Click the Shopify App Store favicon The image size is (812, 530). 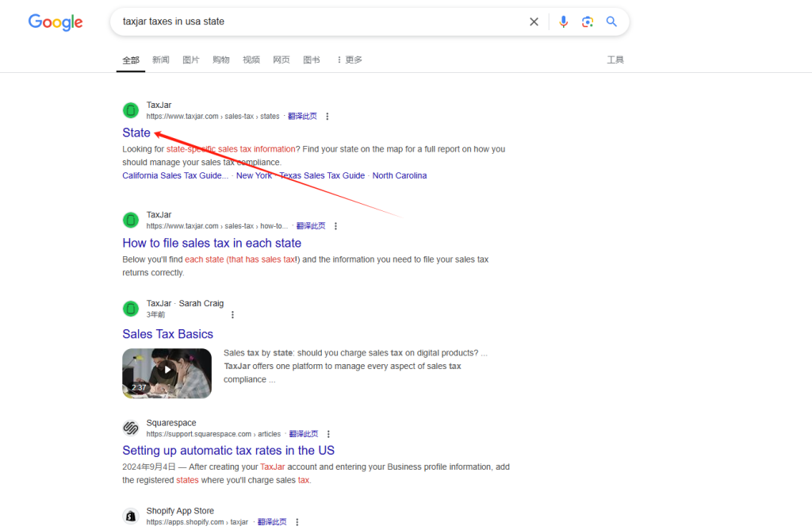pos(131,517)
